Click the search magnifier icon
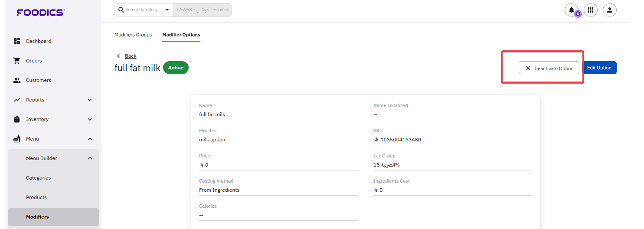Image resolution: width=644 pixels, height=229 pixels. pos(121,10)
